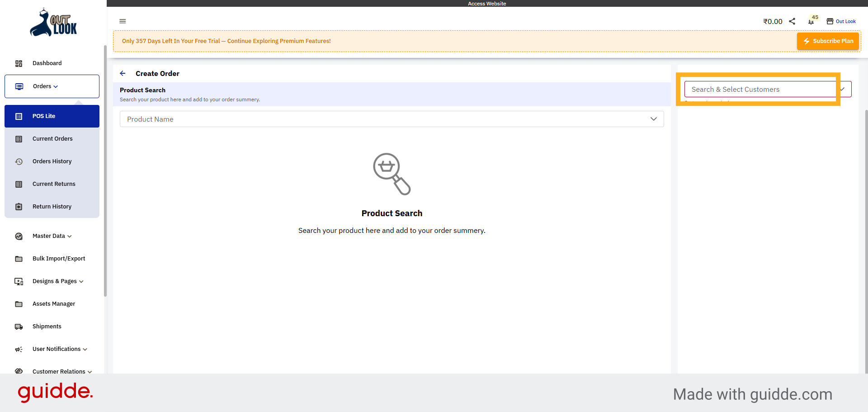Click the Designs & Pages monitor icon
The image size is (868, 412).
click(19, 281)
